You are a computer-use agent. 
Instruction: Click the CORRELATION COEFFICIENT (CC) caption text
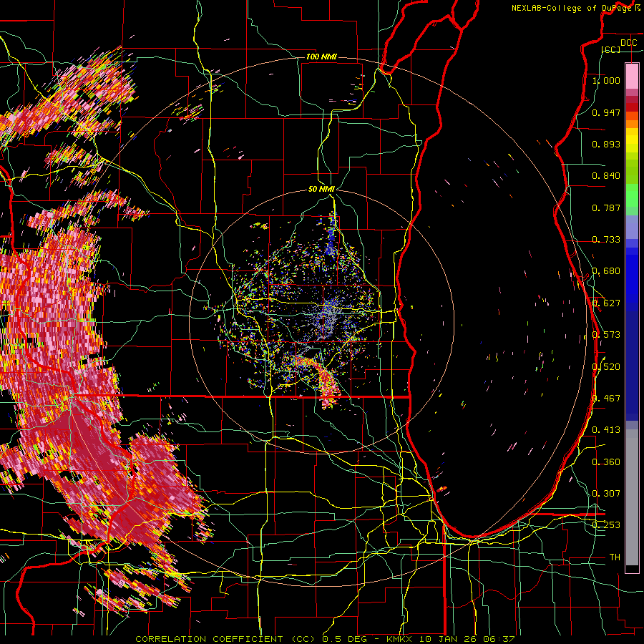coord(227,639)
